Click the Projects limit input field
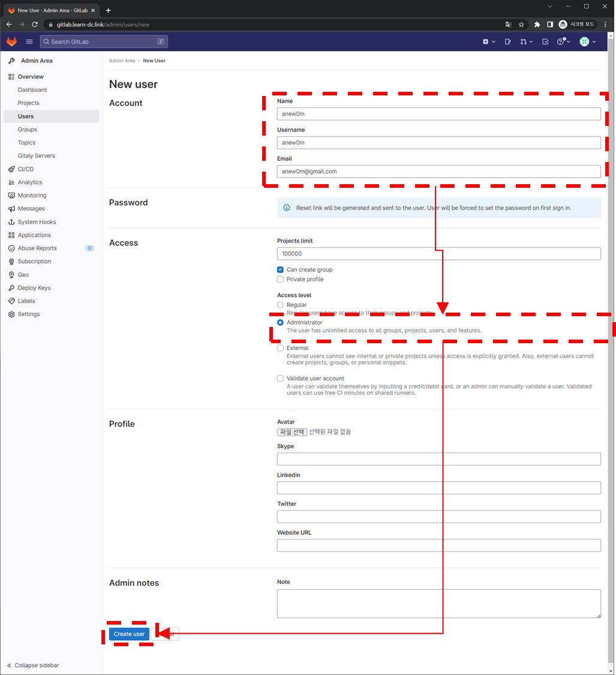 [438, 254]
